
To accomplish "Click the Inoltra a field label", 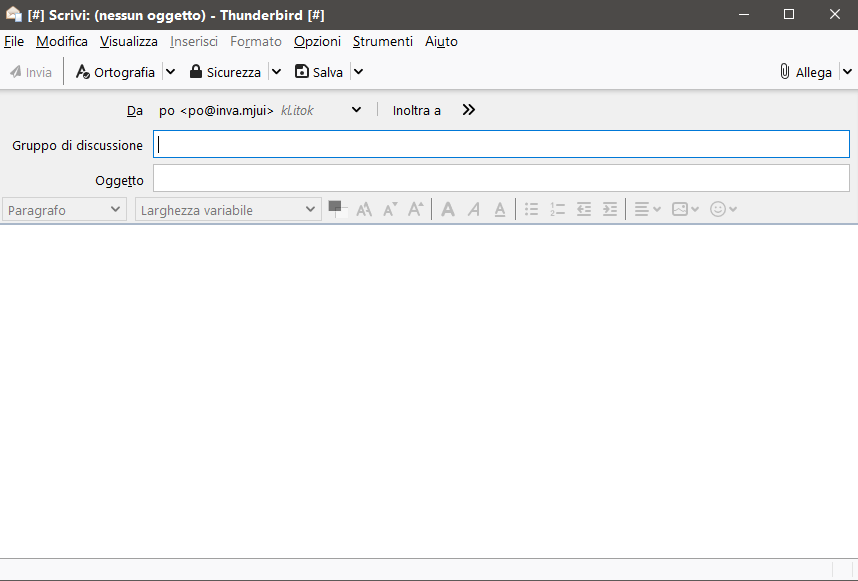I will point(416,111).
